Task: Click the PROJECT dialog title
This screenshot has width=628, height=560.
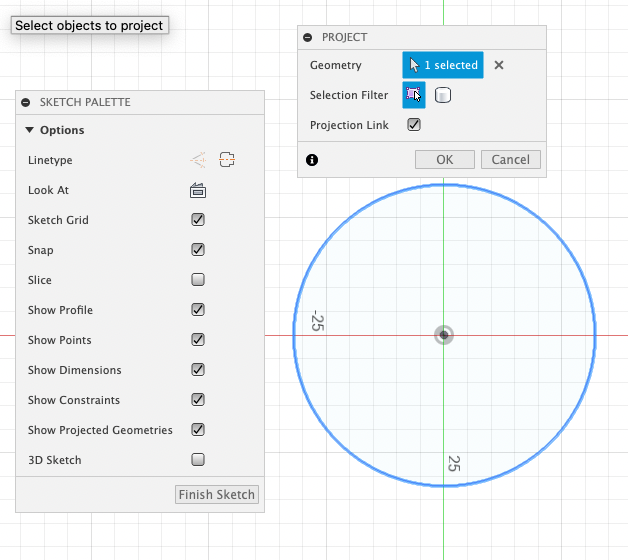Action: (344, 37)
